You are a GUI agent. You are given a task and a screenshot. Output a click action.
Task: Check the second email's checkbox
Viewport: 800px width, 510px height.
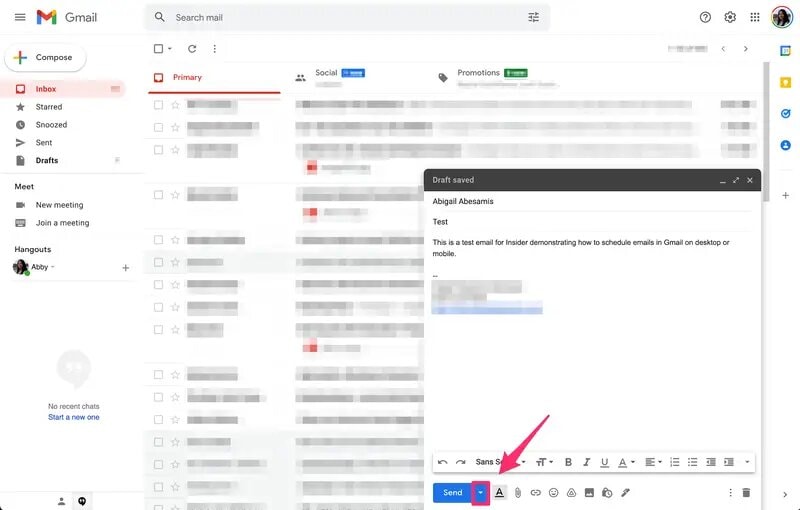pos(158,127)
